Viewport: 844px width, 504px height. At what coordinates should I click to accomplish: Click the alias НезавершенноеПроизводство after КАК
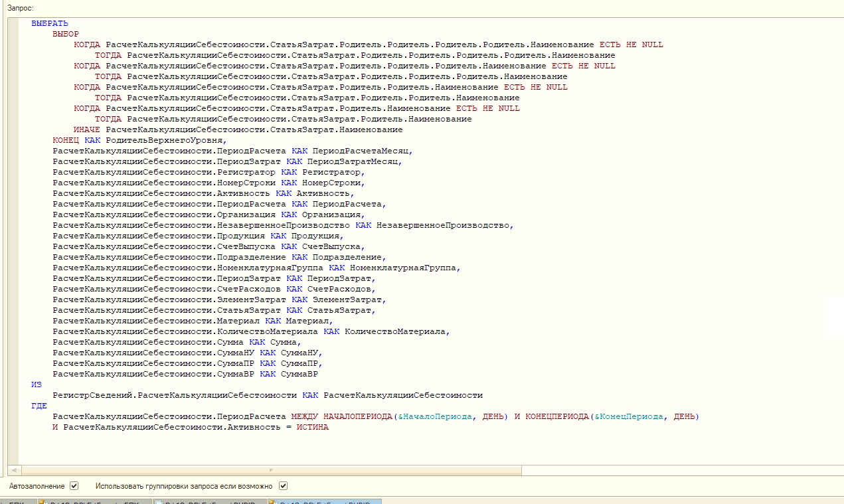443,225
